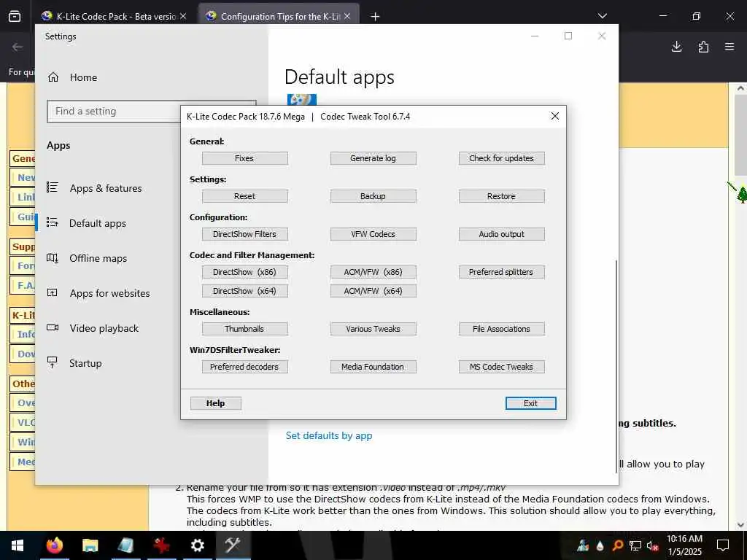Viewport: 747px width, 560px height.
Task: Open Various Tweaks options
Action: click(373, 329)
